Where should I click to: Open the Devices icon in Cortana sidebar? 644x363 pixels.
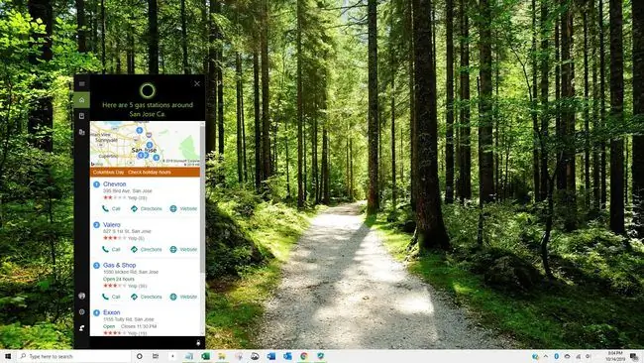(81, 132)
